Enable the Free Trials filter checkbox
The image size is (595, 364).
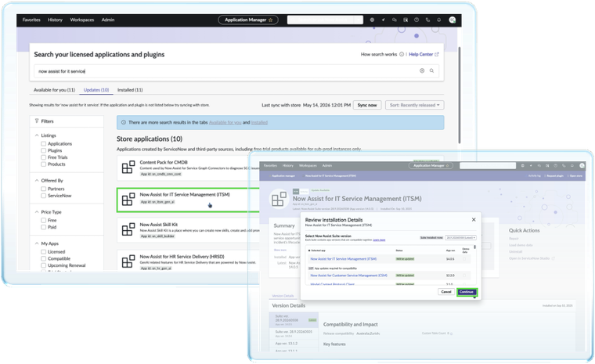click(x=44, y=157)
